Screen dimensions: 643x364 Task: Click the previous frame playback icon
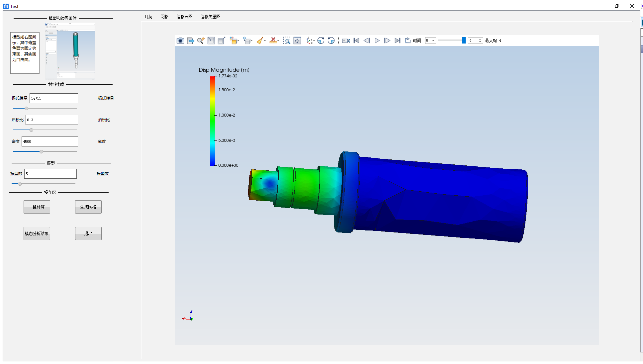coord(367,40)
